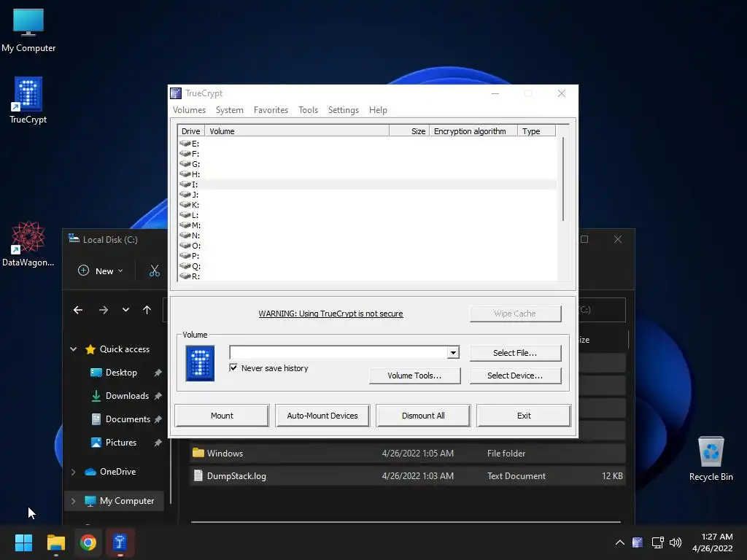Go forward in the Local Disk (C:) window
747x560 pixels.
104,310
